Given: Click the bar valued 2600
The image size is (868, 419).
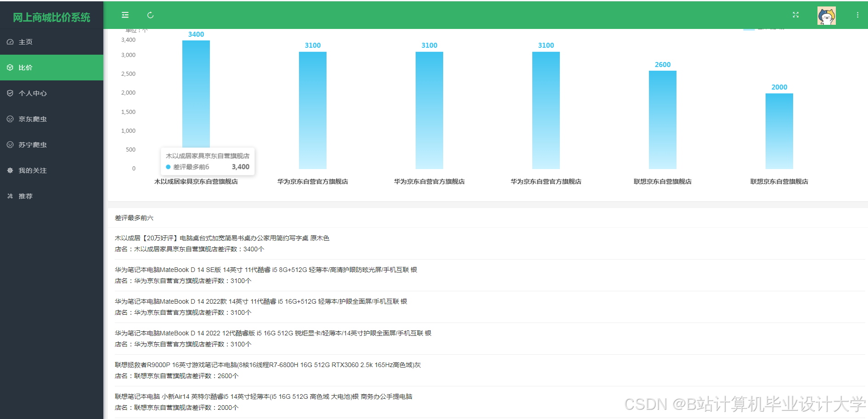Looking at the screenshot, I should (x=663, y=120).
